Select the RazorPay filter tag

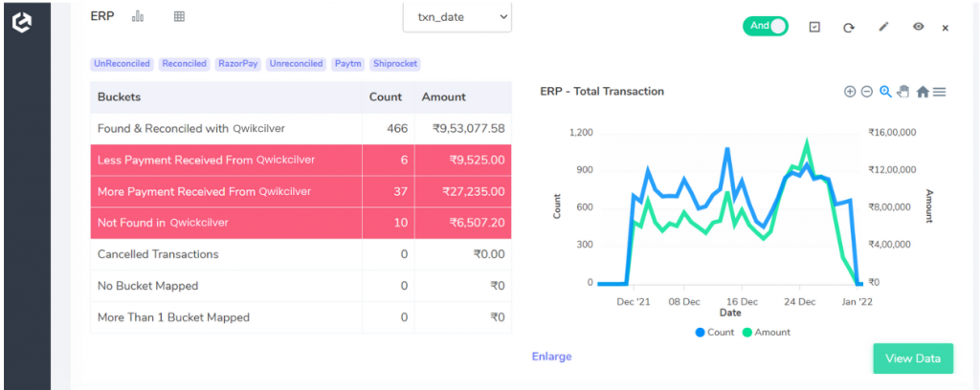pos(238,64)
